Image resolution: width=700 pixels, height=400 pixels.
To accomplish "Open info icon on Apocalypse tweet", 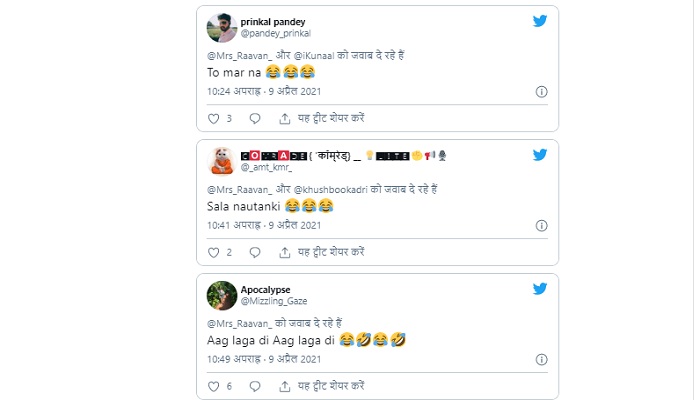I will tap(541, 359).
